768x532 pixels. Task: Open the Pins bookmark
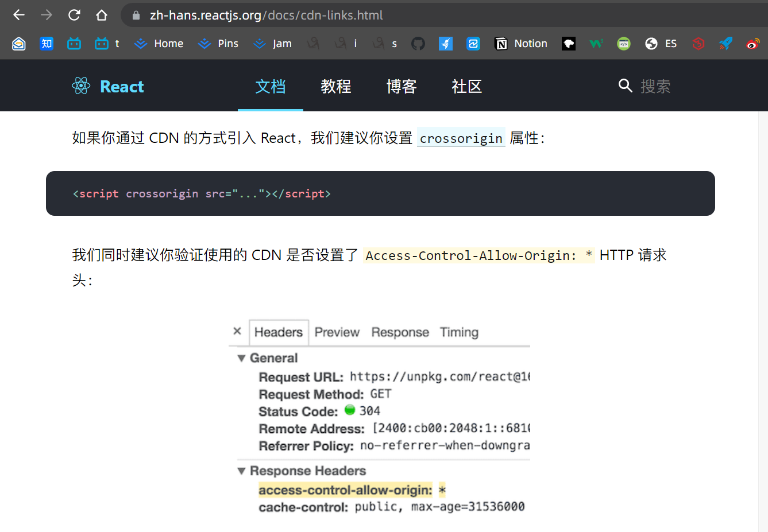pos(218,44)
